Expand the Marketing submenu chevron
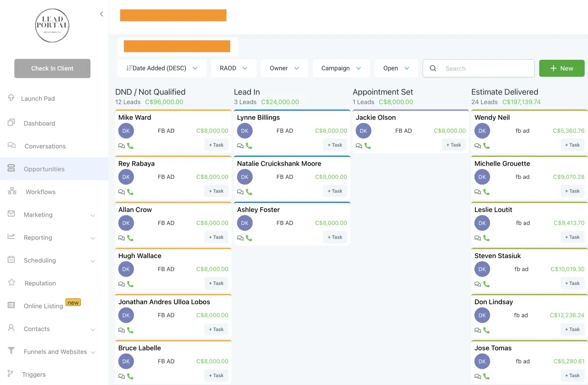The image size is (588, 385). point(93,215)
